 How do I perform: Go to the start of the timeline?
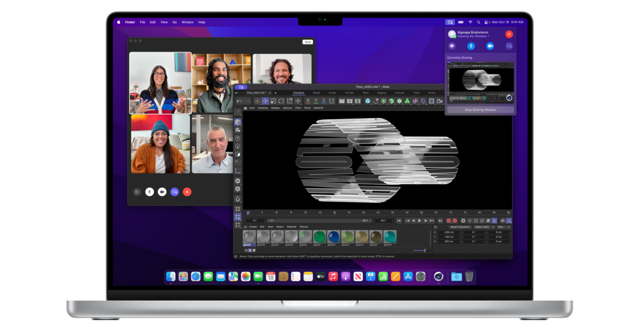coord(399,221)
